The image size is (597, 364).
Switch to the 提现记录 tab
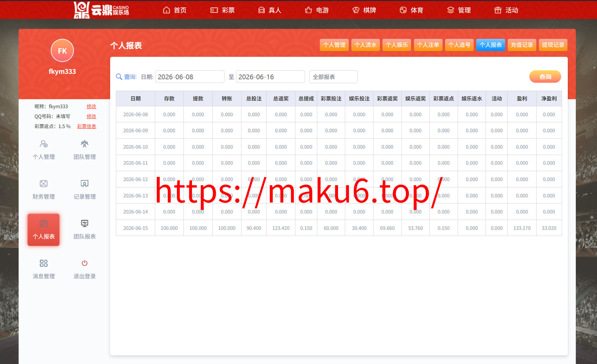coord(553,45)
